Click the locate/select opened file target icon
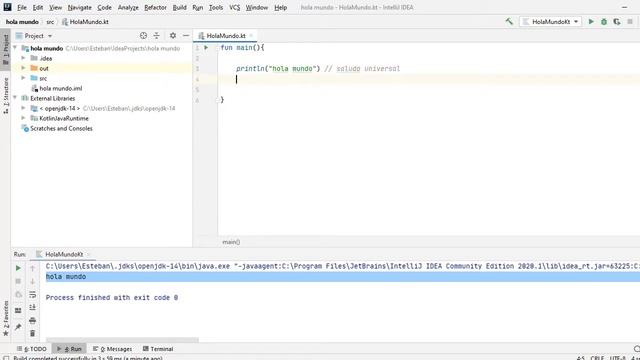 (x=143, y=36)
